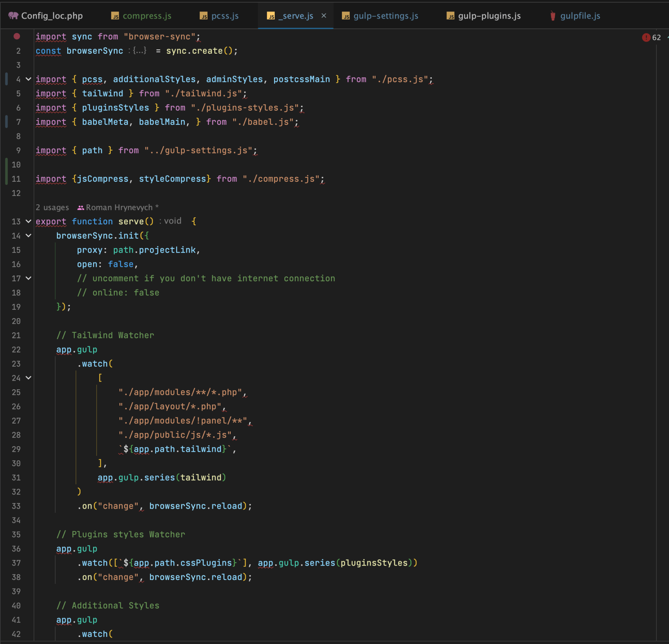Click 'series(pluginsStyles)' on line 37
This screenshot has width=669, height=644.
[x=358, y=563]
